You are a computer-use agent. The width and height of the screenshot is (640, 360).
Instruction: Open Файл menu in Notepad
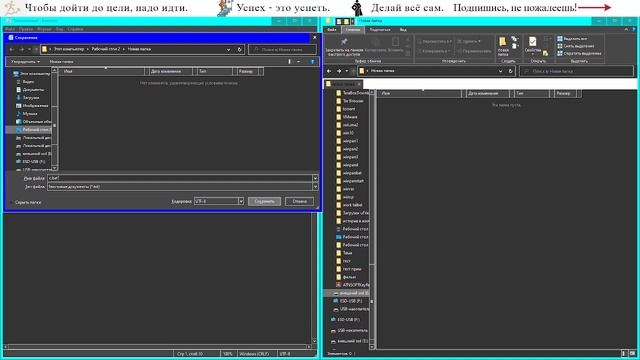pos(9,29)
